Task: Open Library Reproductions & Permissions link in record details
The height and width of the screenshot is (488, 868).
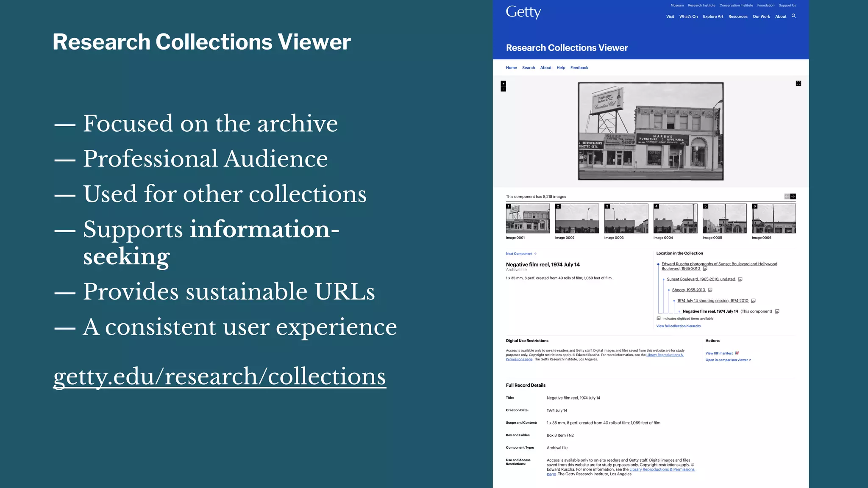Action: click(x=662, y=469)
